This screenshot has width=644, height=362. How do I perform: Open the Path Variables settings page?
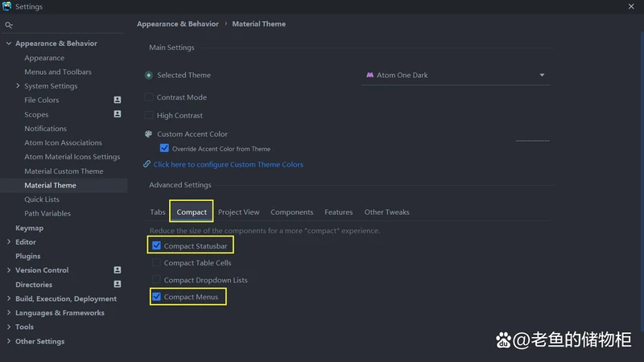coord(47,213)
